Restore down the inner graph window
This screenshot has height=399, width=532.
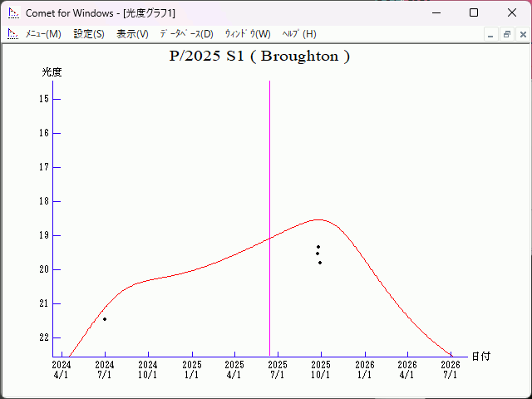tap(506, 34)
